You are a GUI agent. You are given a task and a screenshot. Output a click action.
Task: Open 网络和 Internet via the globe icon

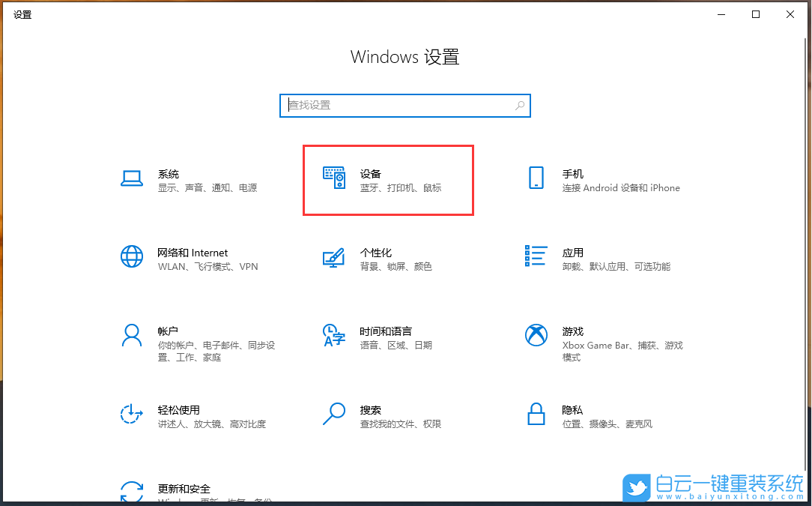132,256
